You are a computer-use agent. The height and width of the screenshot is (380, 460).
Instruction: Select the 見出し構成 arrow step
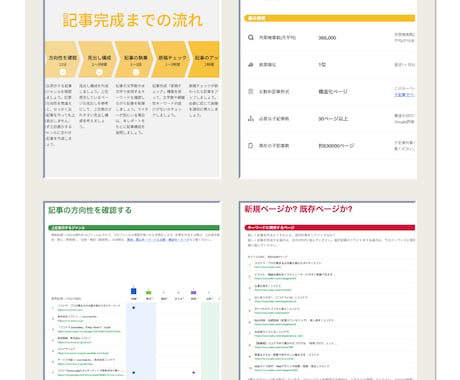pyautogui.click(x=99, y=59)
